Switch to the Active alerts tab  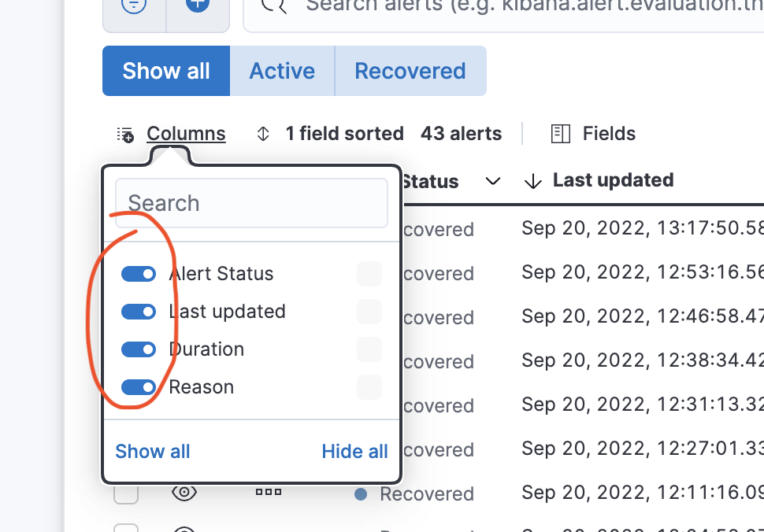282,71
